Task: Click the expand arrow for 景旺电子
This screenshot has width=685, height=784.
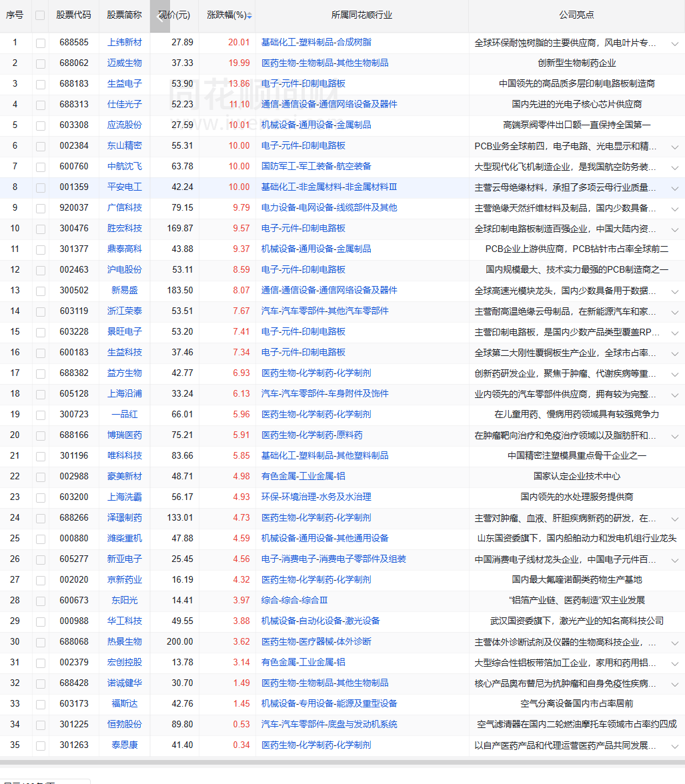Action: coord(675,333)
